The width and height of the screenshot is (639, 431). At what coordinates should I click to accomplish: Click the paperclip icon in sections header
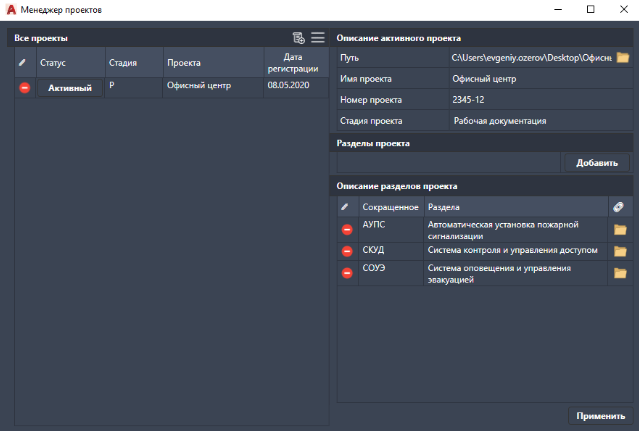618,207
